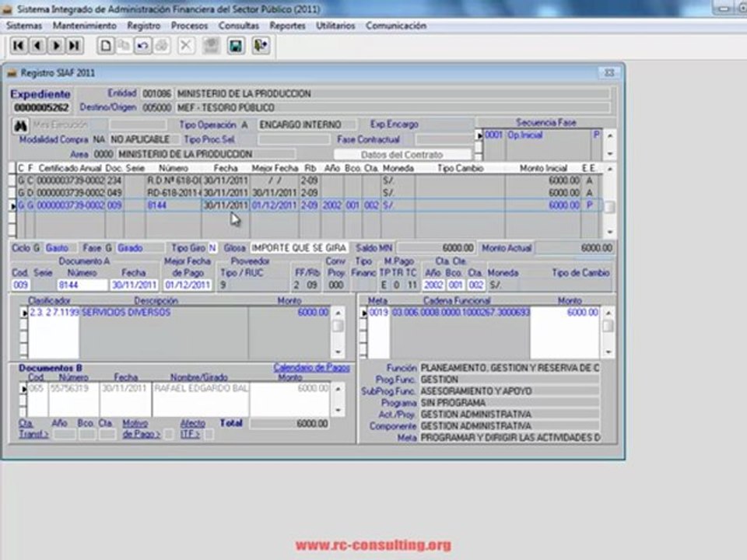The height and width of the screenshot is (560, 747).
Task: Go to next record arrow
Action: tap(56, 46)
